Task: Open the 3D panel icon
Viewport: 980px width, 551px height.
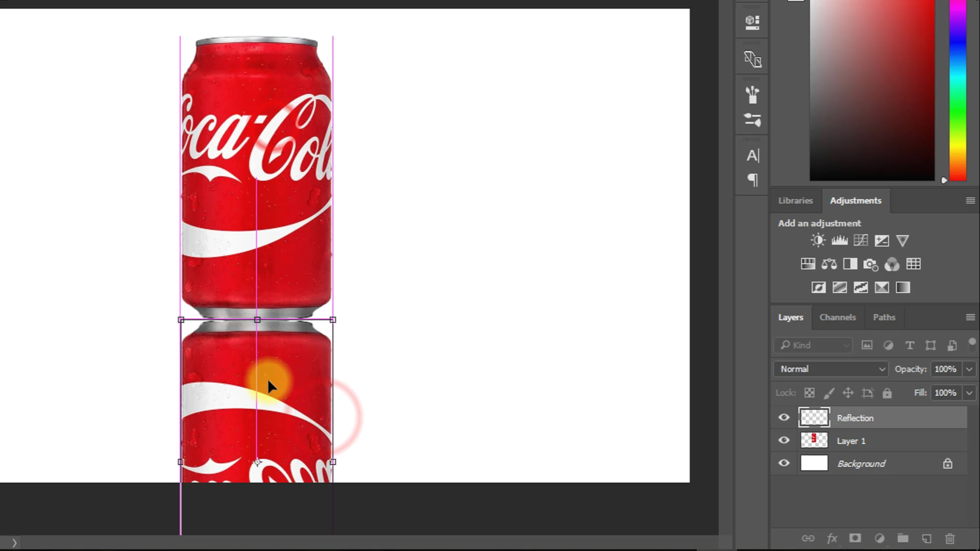Action: pyautogui.click(x=752, y=22)
